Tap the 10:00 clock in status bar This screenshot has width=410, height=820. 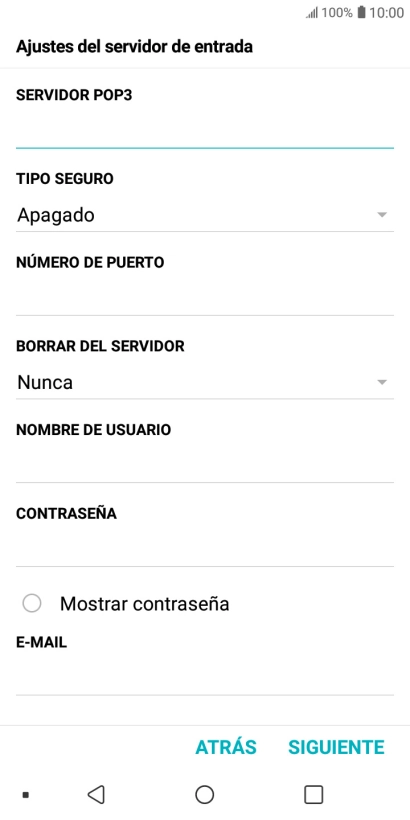pyautogui.click(x=386, y=13)
